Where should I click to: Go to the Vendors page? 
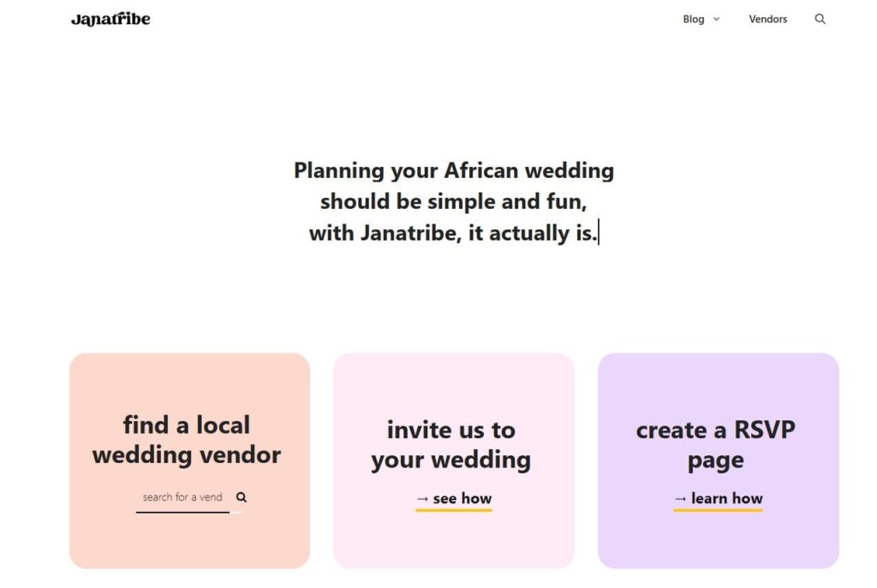tap(767, 19)
